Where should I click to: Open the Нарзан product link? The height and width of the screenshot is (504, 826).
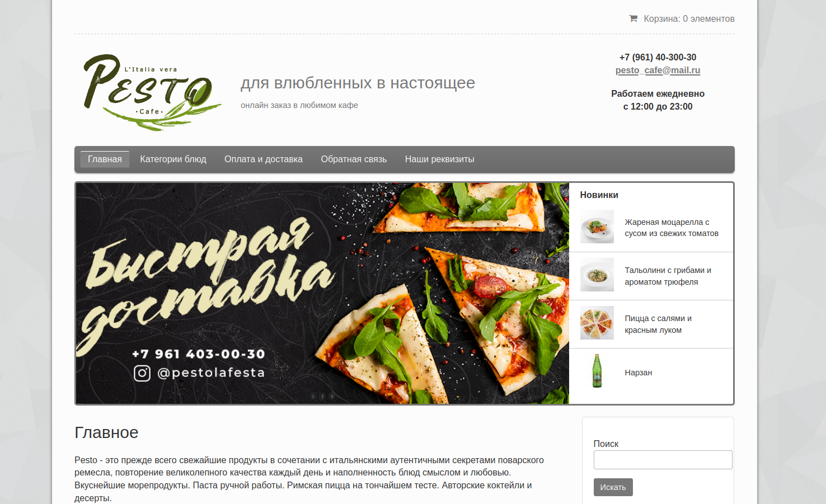639,373
